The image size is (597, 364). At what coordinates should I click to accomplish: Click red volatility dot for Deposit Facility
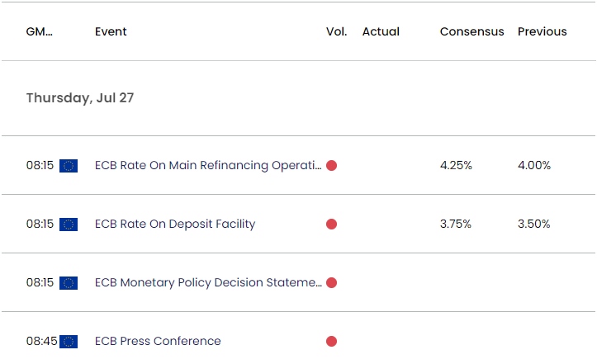pos(331,225)
